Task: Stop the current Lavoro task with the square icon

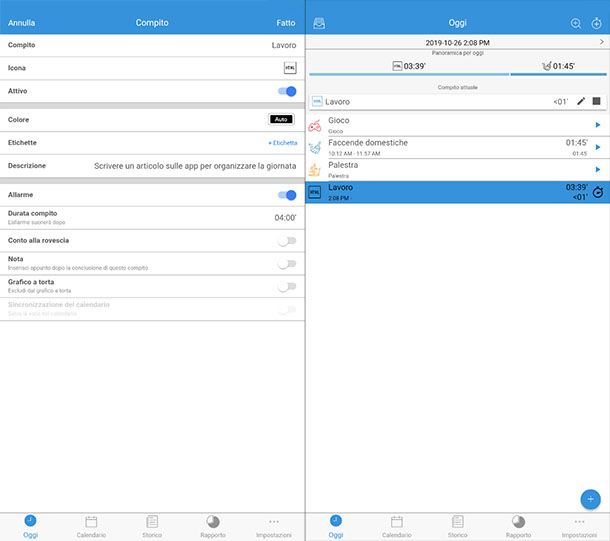Action: [597, 101]
